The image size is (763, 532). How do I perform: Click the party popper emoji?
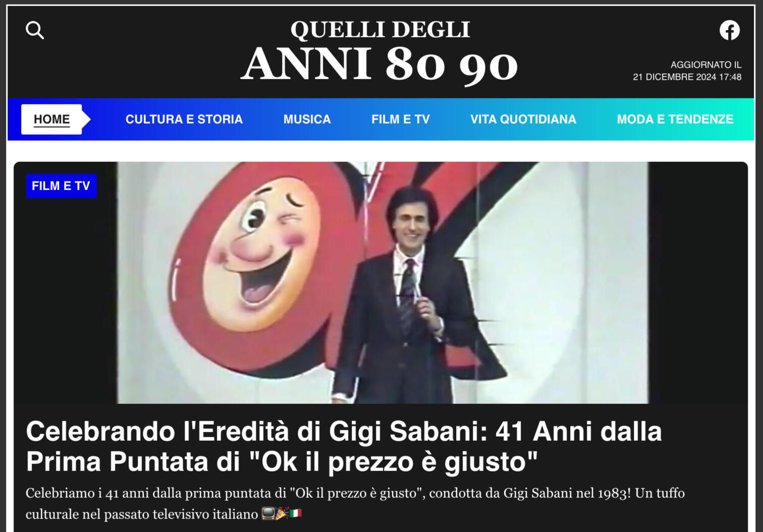tap(282, 514)
